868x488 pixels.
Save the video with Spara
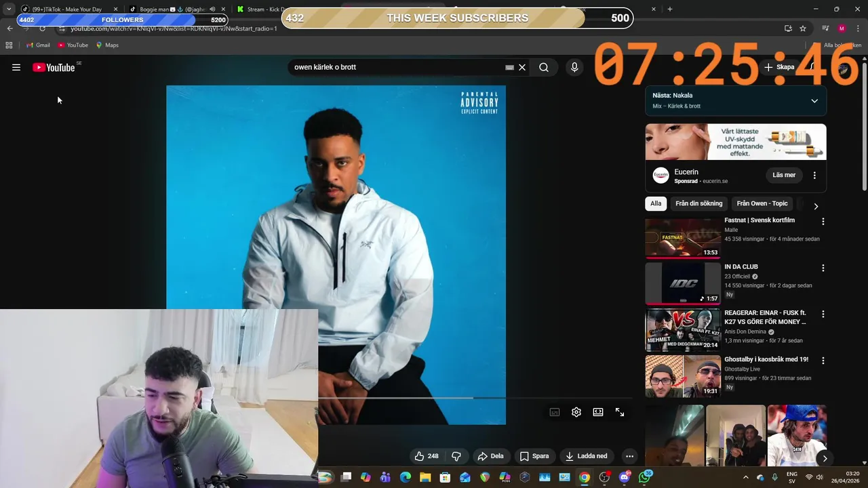(x=534, y=456)
